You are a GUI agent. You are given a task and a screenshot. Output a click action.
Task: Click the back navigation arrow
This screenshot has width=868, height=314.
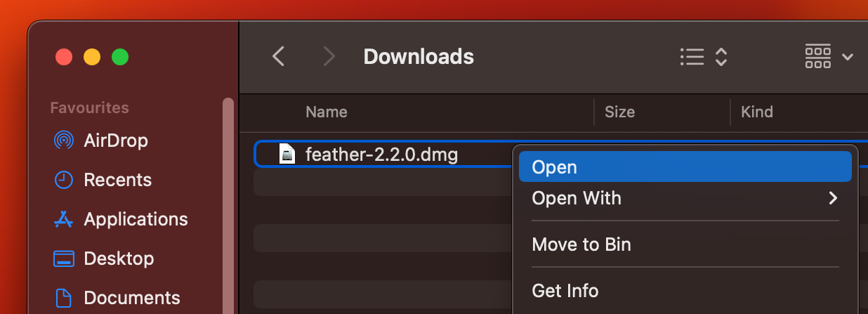click(x=279, y=56)
